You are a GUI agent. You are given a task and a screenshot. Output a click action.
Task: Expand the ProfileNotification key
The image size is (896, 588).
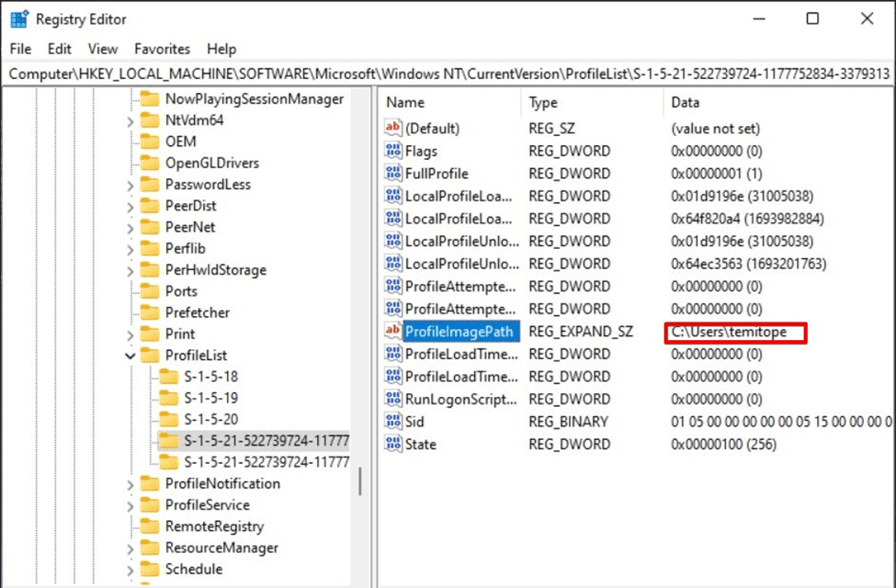point(130,484)
